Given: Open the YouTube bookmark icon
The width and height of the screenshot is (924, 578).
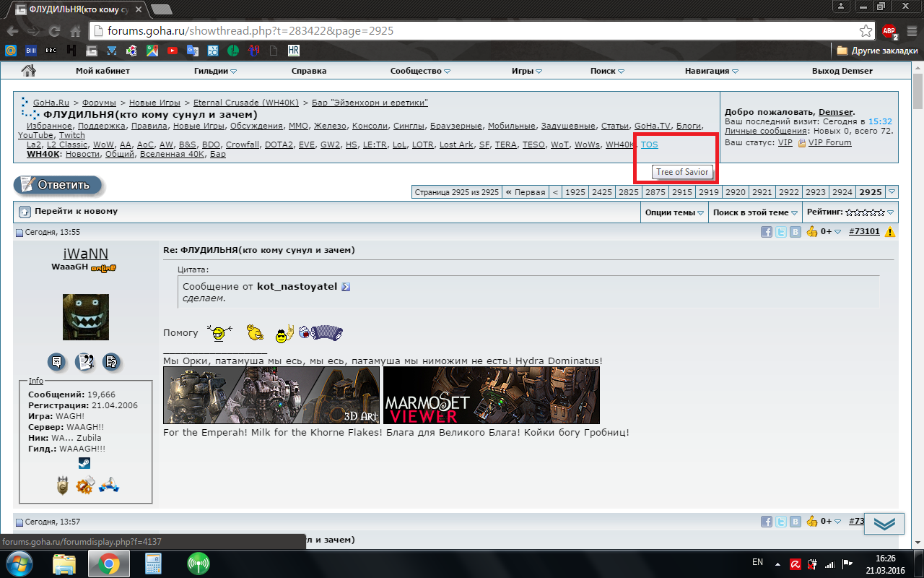Looking at the screenshot, I should pyautogui.click(x=173, y=51).
